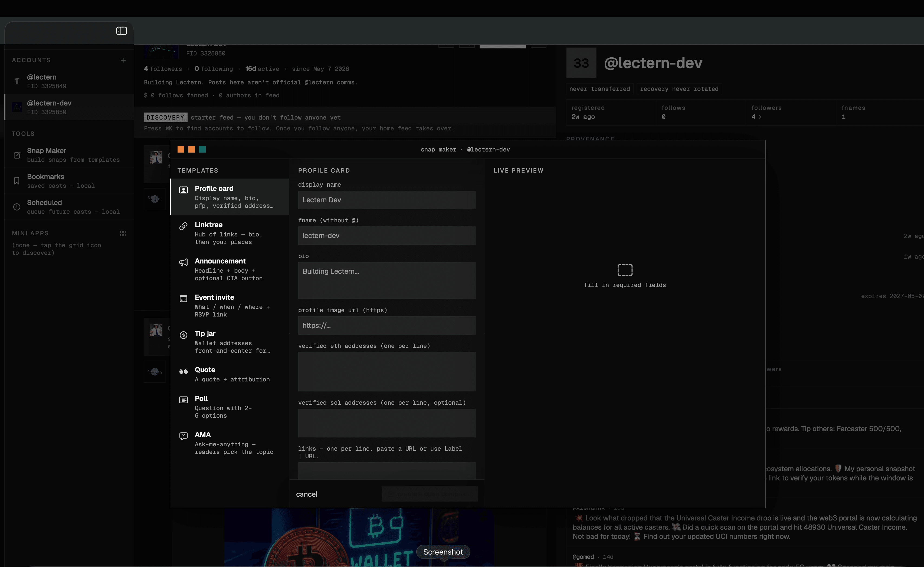924x567 pixels.
Task: Focus the verified eth addresses box
Action: coord(387,372)
